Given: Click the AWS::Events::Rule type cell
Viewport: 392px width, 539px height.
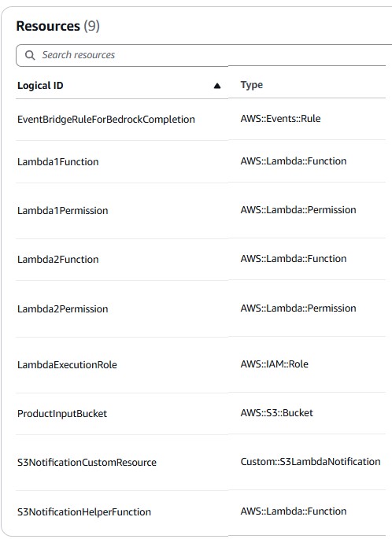Looking at the screenshot, I should tap(280, 119).
